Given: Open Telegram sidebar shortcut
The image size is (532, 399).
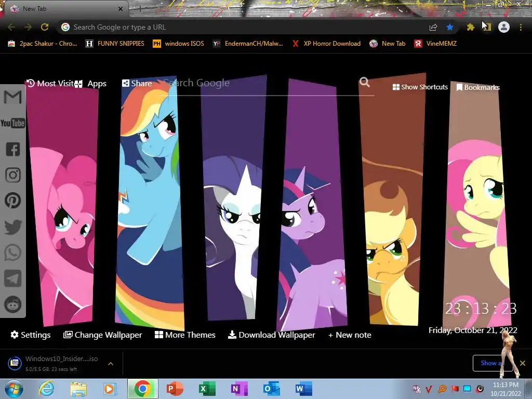Looking at the screenshot, I should (x=13, y=278).
